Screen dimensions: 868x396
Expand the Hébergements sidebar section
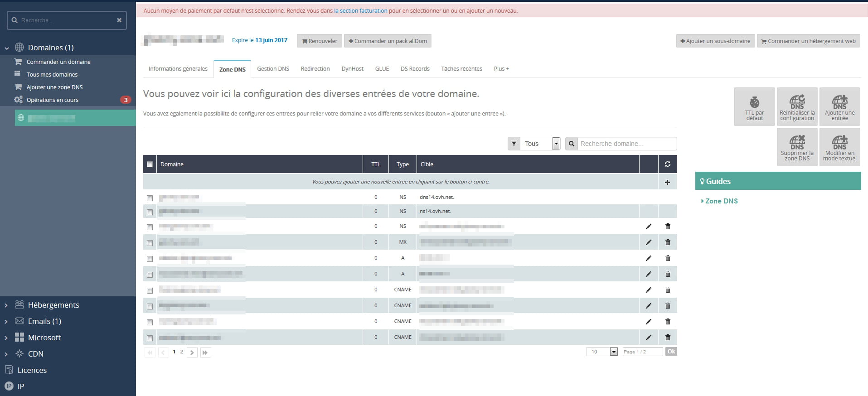[53, 305]
